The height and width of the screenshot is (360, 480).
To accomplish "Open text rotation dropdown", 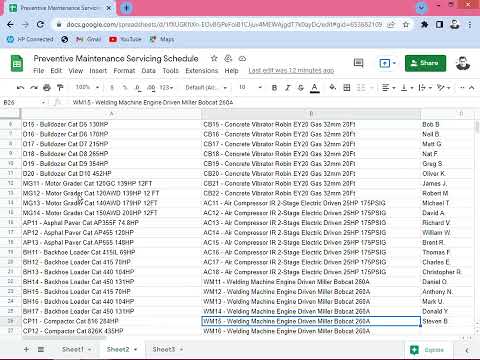I will [x=444, y=88].
